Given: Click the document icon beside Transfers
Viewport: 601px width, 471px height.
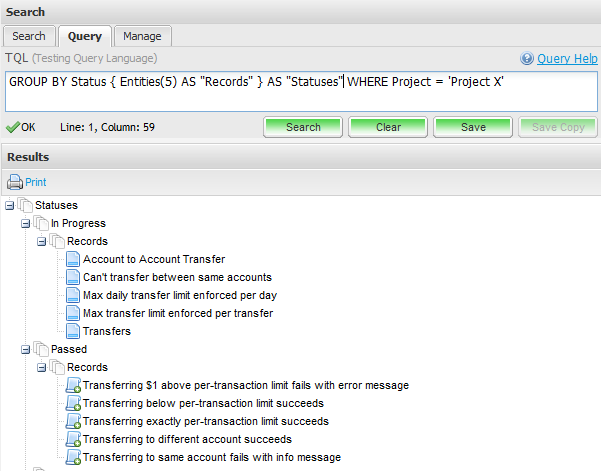Looking at the screenshot, I should pos(72,331).
